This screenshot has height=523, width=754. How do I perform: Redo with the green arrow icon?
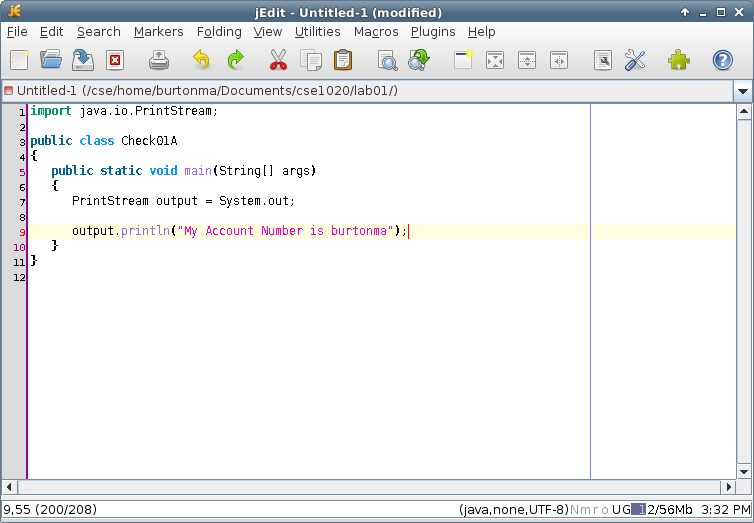(236, 61)
